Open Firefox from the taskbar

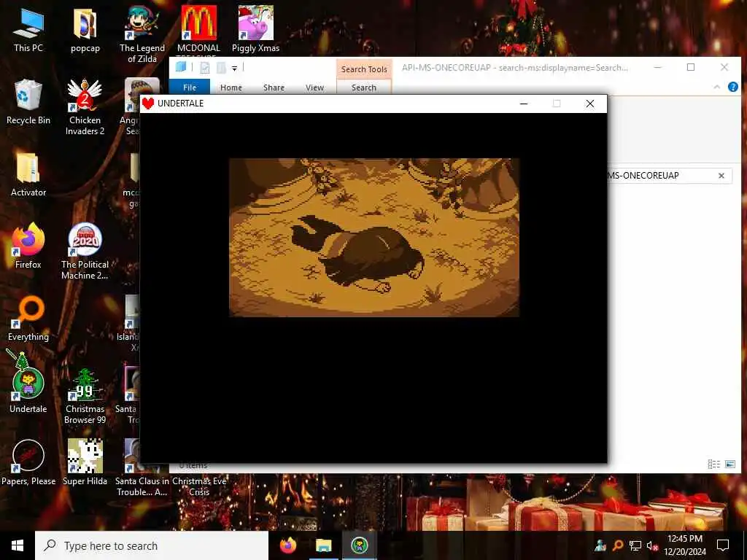[287, 545]
